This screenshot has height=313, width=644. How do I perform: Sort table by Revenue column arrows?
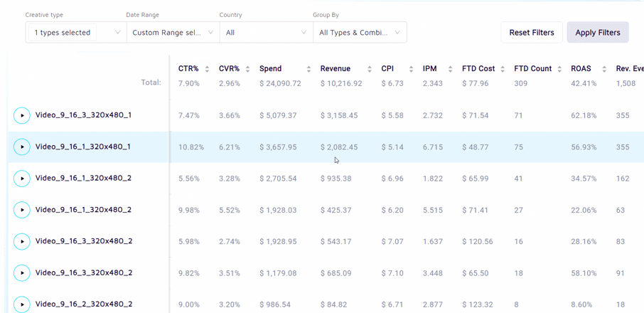370,69
